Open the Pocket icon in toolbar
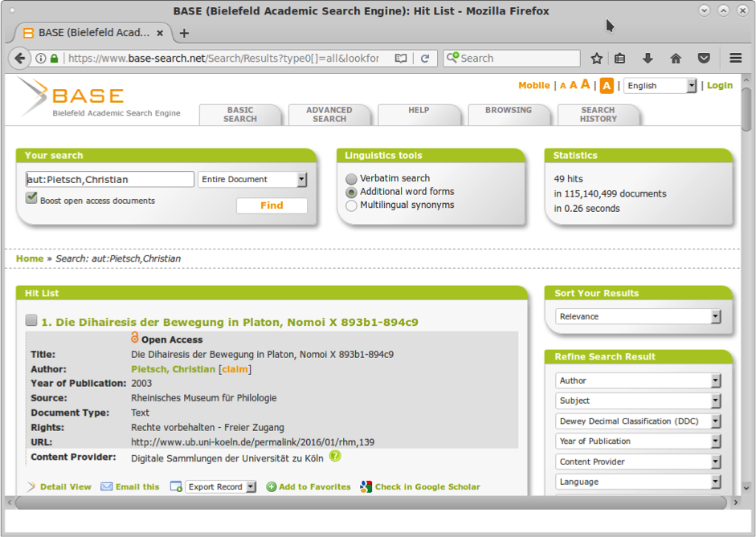Image resolution: width=756 pixels, height=537 pixels. click(x=704, y=59)
